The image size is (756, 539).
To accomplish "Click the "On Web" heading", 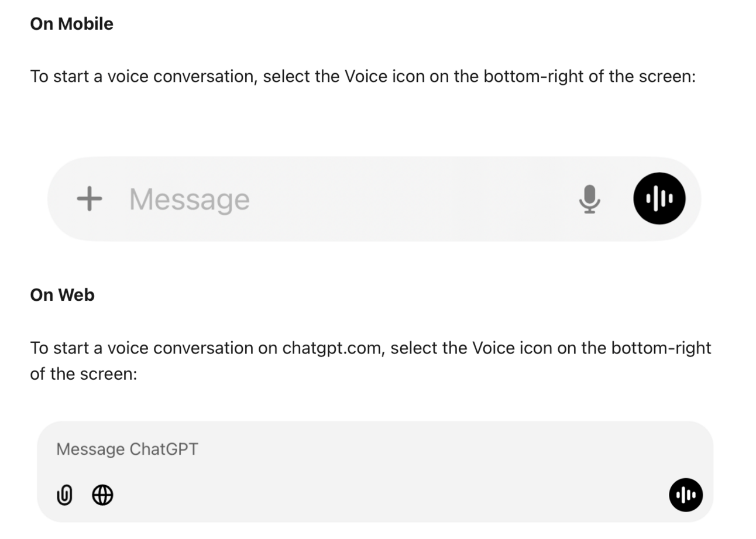I will point(62,295).
